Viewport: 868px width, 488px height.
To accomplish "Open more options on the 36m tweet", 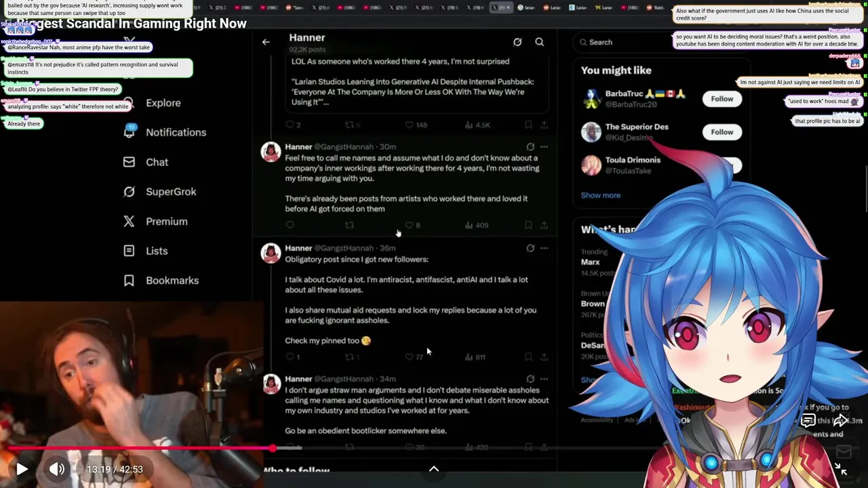I will tap(544, 248).
